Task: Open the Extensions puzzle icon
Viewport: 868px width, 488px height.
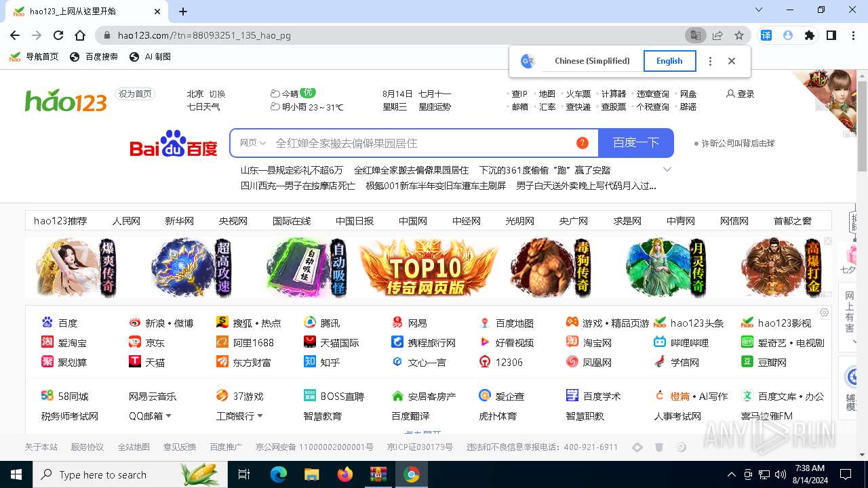Action: point(809,35)
